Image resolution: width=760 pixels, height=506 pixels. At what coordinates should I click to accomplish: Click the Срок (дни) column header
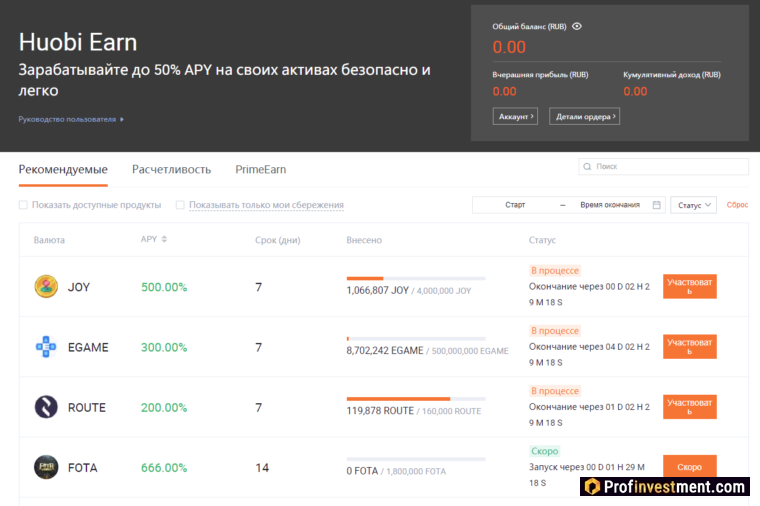278,240
